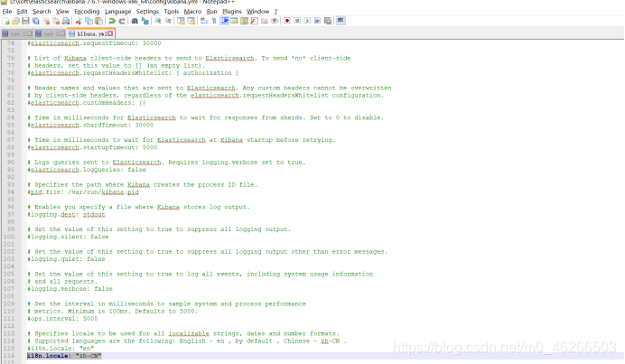Stop macro recording with the square icon
This screenshot has height=364, width=625.
pyautogui.click(x=297, y=21)
